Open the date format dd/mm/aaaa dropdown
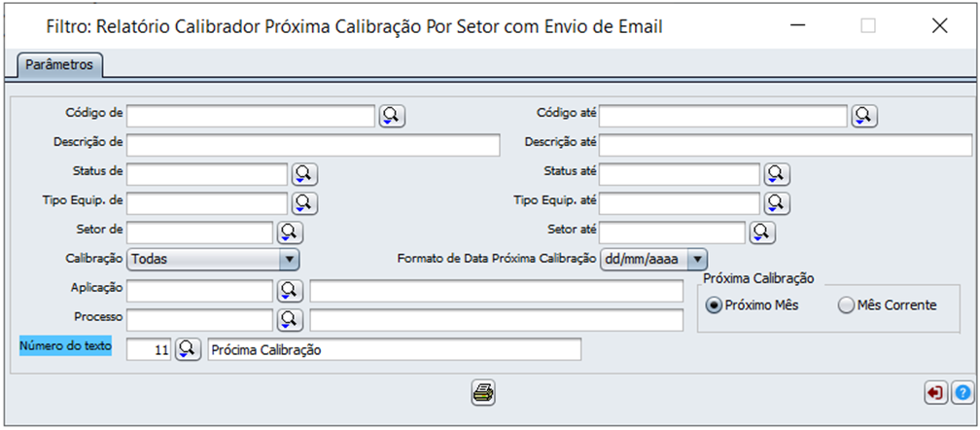 click(697, 260)
